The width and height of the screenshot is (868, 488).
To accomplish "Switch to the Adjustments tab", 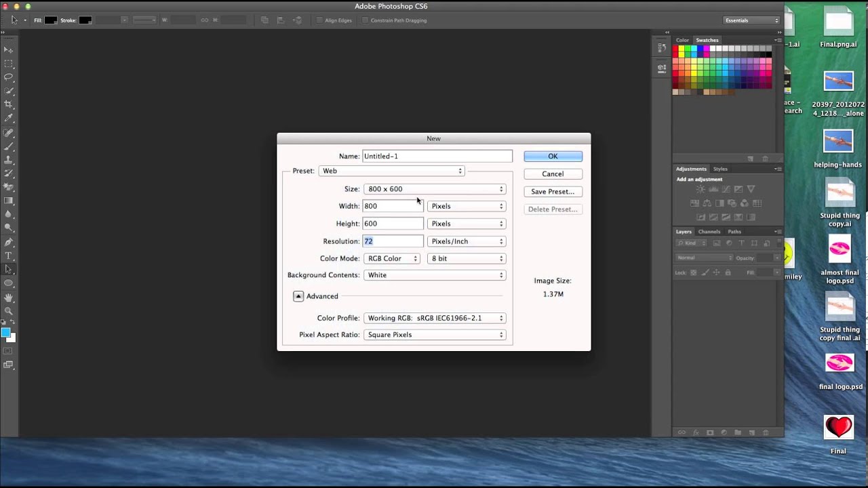I will (x=691, y=169).
